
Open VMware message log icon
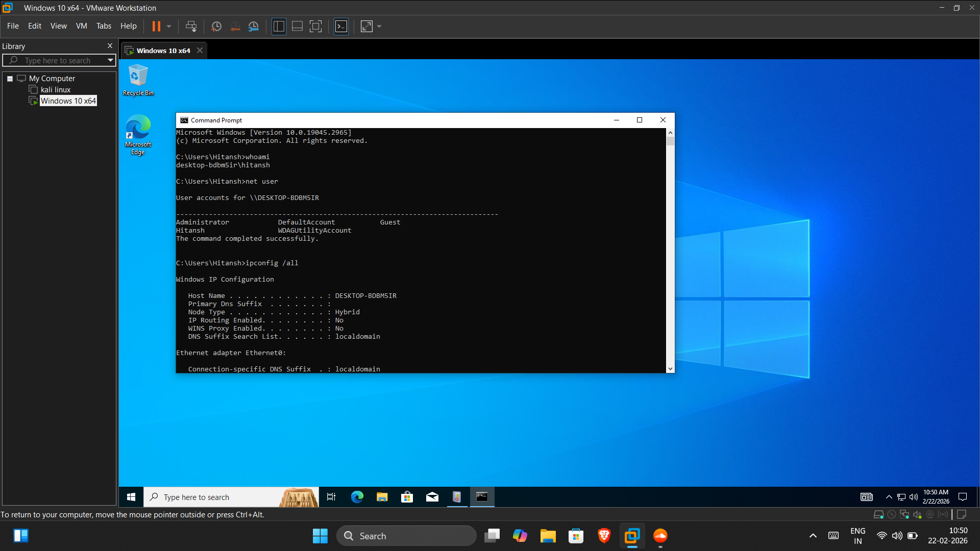pyautogui.click(x=961, y=514)
